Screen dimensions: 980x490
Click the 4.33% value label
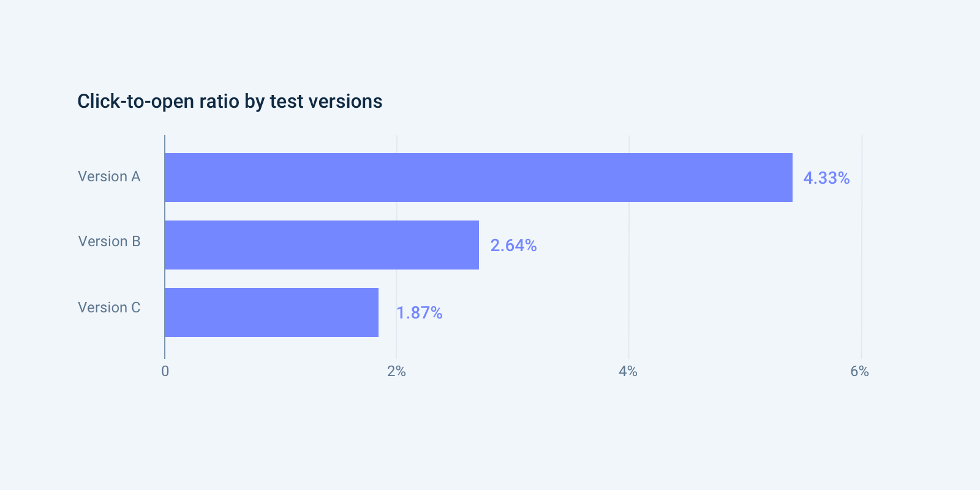pos(826,178)
